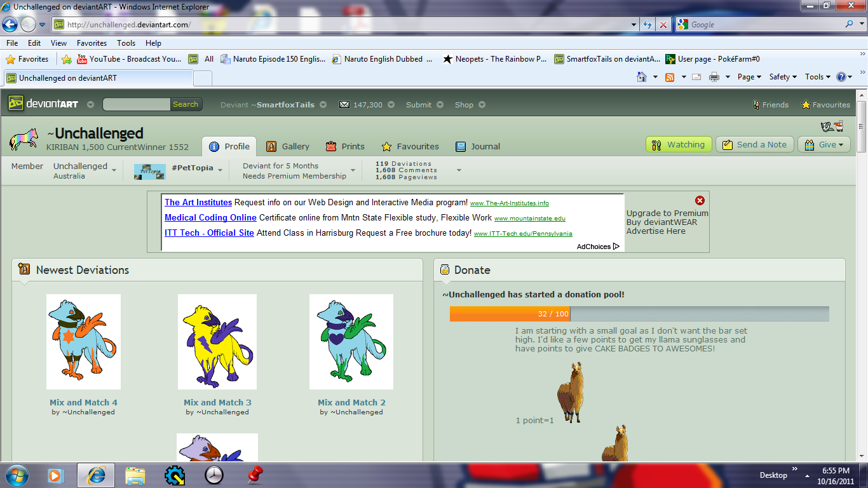The height and width of the screenshot is (488, 868).
Task: Open the Mix and Match 2 thumbnail
Action: click(x=351, y=342)
